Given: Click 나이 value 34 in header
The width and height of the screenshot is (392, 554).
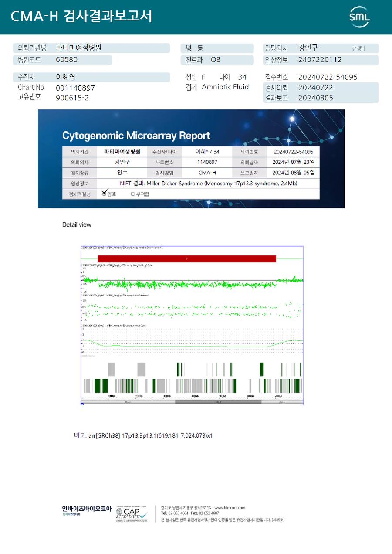Looking at the screenshot, I should [x=243, y=77].
